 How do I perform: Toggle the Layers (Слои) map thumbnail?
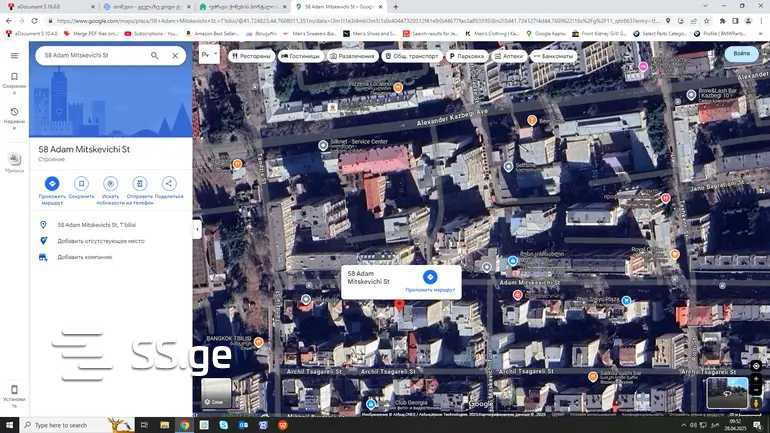tap(215, 391)
